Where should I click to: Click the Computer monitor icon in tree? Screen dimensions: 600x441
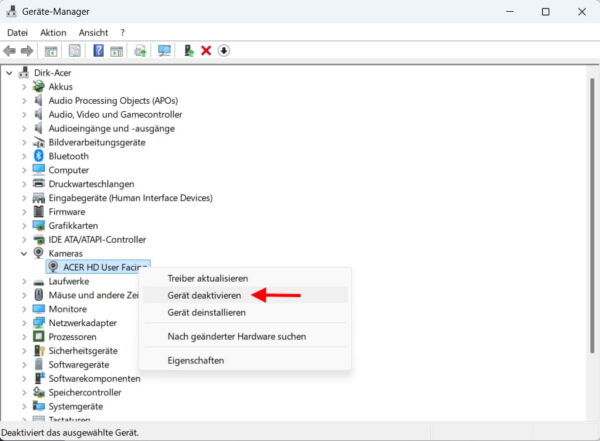(39, 170)
